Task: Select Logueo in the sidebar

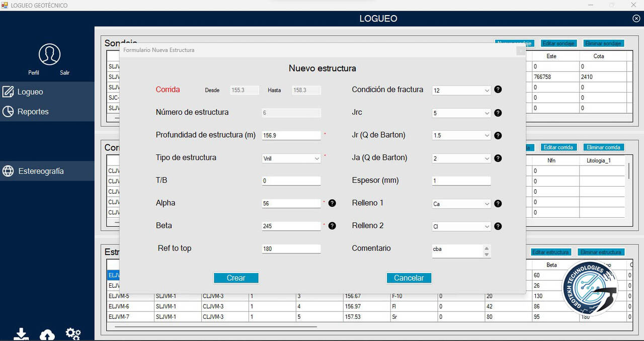Action: pos(30,92)
